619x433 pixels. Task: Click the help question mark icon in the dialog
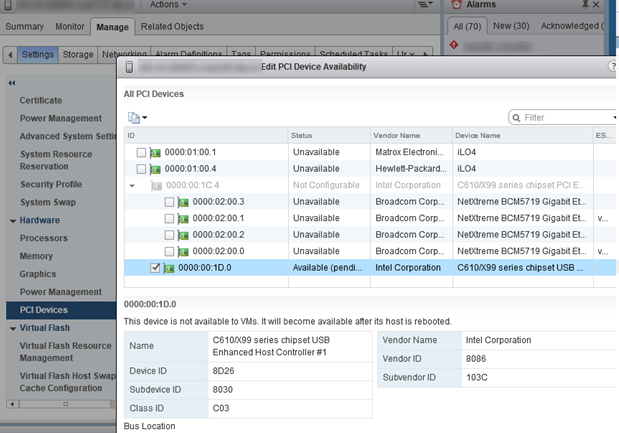coord(613,66)
